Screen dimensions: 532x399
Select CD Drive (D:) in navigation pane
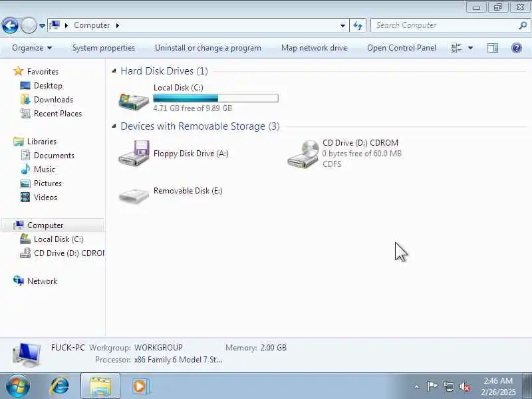[69, 253]
